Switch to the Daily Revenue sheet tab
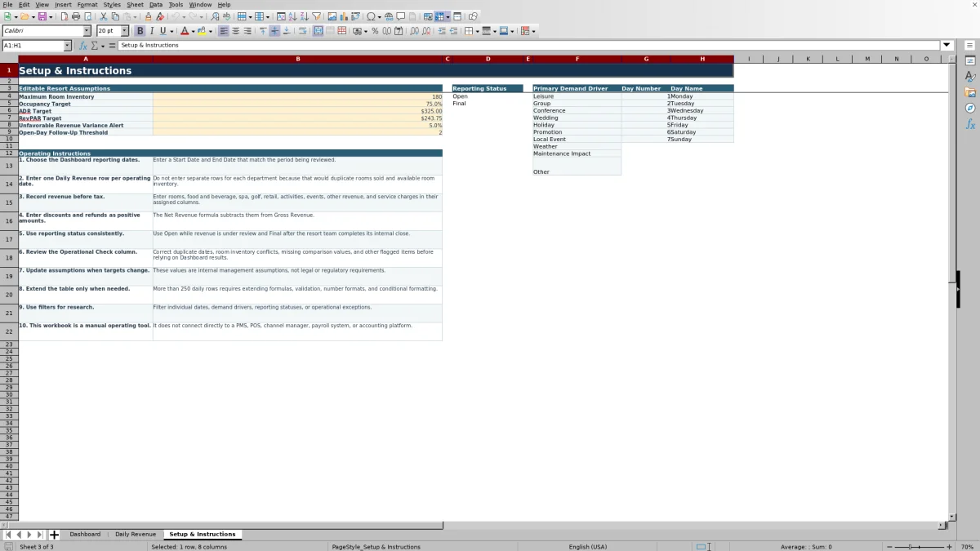980x551 pixels. pos(136,535)
